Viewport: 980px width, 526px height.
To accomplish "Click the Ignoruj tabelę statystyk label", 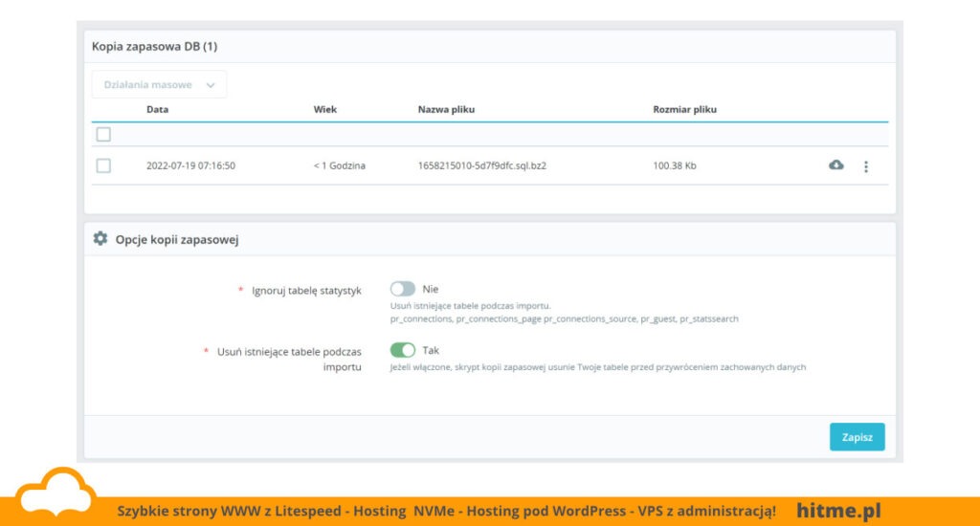I will tap(306, 291).
